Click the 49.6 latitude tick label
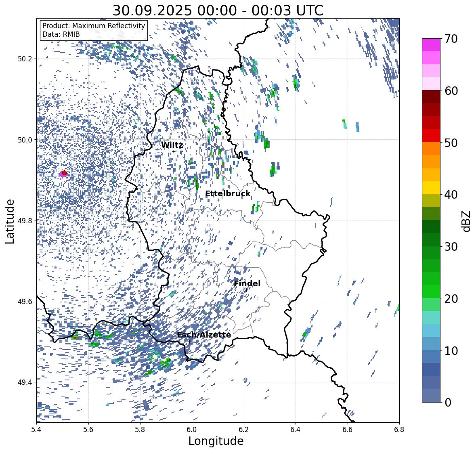Image resolution: width=476 pixels, height=451 pixels. point(25,301)
